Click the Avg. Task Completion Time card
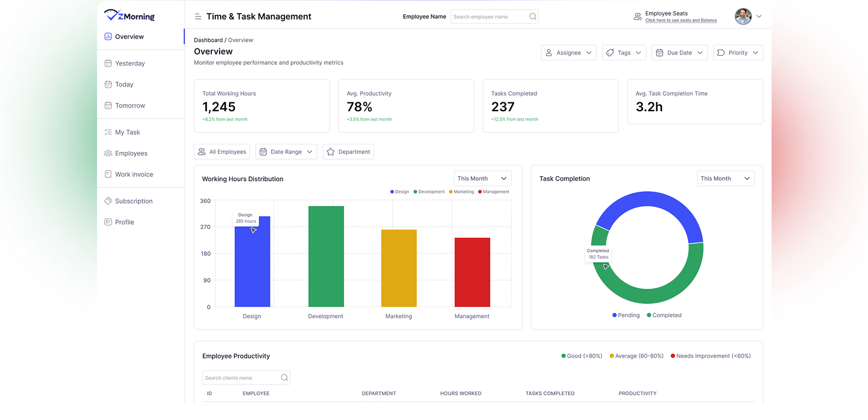Viewport: 868px width, 420px height. pyautogui.click(x=695, y=102)
